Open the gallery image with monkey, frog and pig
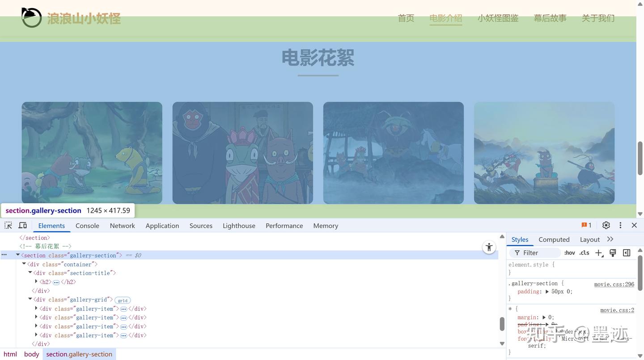Viewport: 644px width, 360px height. pos(242,153)
